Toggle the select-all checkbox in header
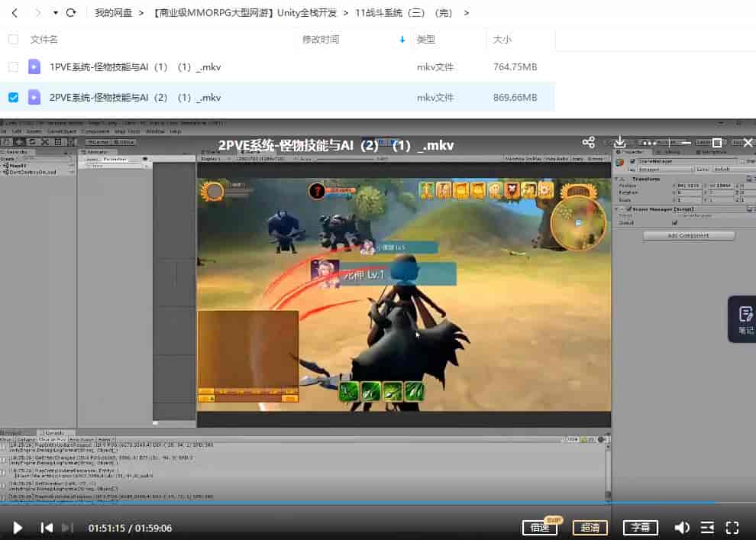The height and width of the screenshot is (540, 756). [13, 39]
